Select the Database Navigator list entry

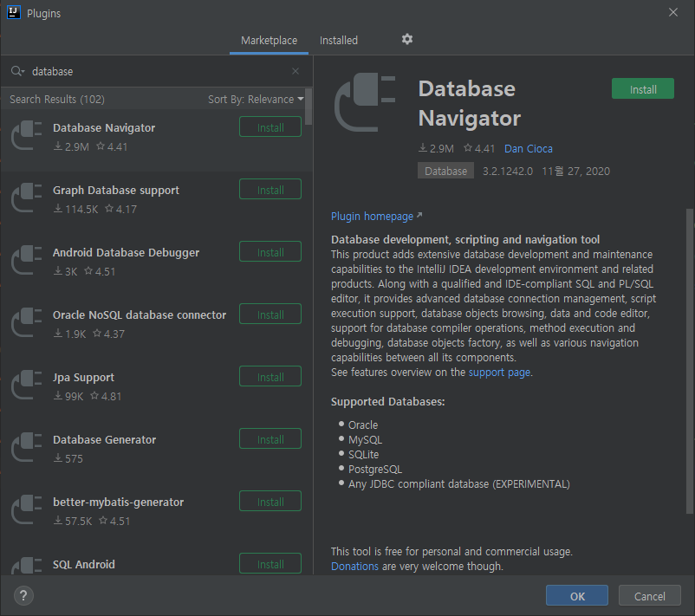click(x=157, y=140)
